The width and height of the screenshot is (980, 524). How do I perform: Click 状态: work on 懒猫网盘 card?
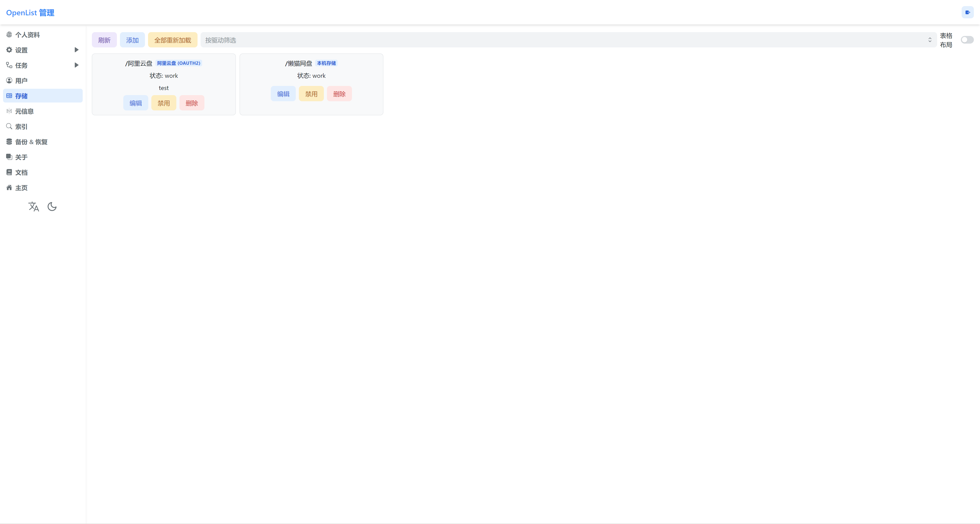[x=311, y=76]
